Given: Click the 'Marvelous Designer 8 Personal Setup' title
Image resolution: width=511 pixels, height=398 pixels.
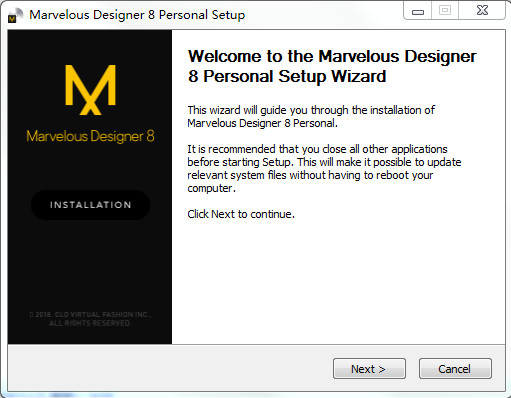Looking at the screenshot, I should (137, 15).
